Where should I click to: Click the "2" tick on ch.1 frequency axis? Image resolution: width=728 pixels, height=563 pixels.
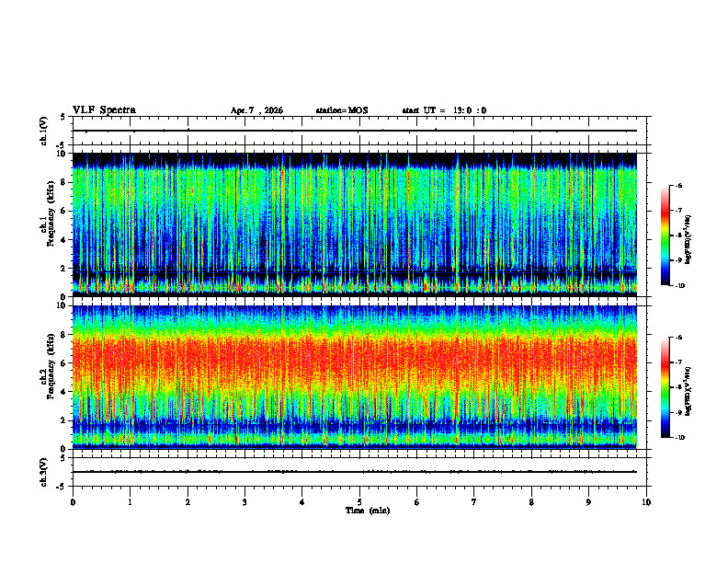pyautogui.click(x=63, y=269)
